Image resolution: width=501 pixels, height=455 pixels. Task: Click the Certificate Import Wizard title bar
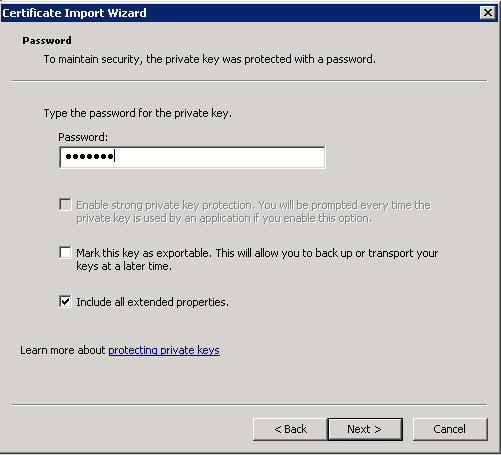click(240, 13)
